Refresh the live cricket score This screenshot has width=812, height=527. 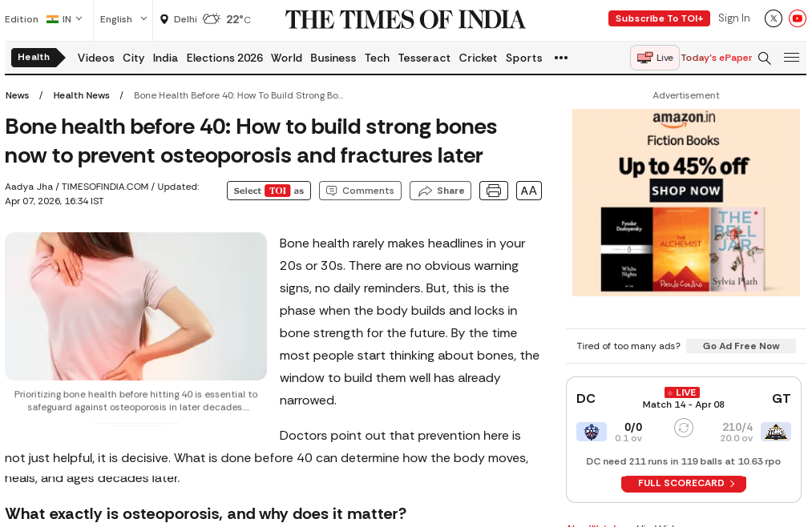pos(684,428)
